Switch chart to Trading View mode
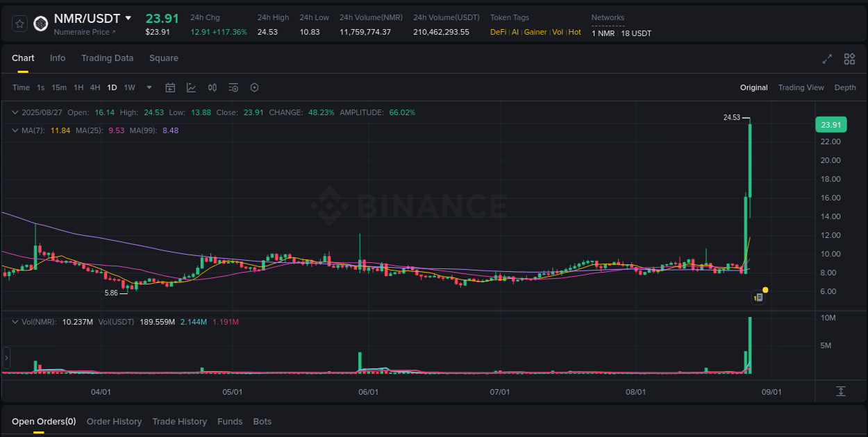The height and width of the screenshot is (437, 868). click(x=801, y=87)
